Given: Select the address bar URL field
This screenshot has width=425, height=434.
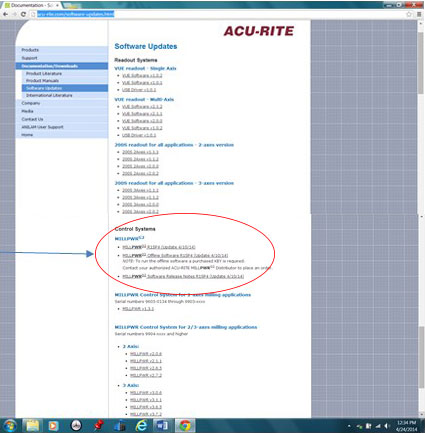Looking at the screenshot, I should tap(76, 14).
